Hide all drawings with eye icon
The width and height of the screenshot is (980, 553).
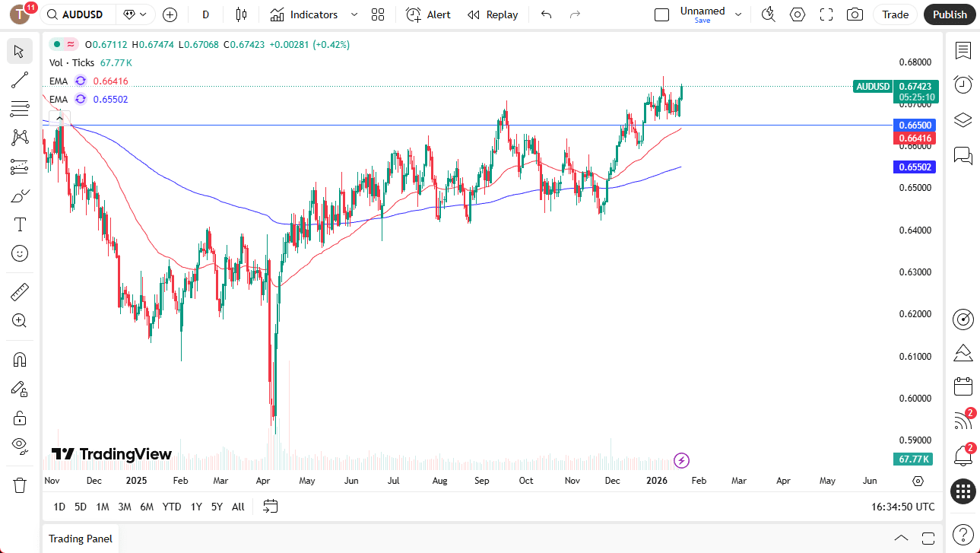tap(20, 446)
